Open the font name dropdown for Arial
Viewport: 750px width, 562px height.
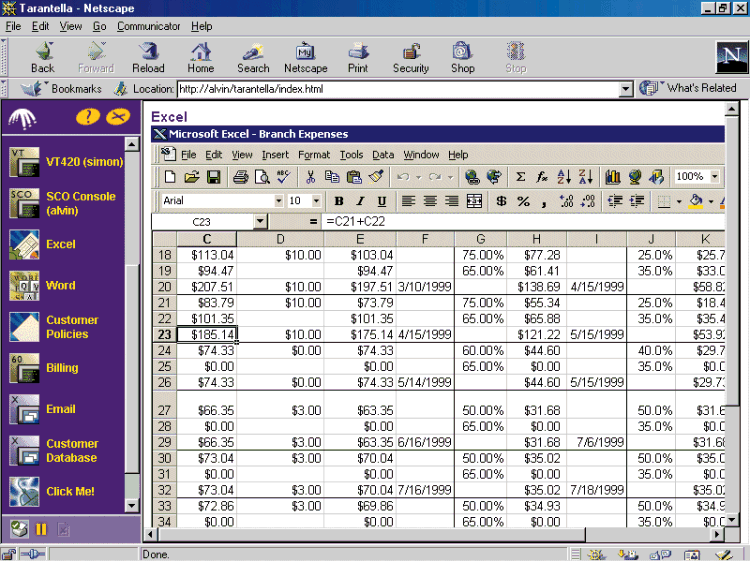click(x=279, y=201)
